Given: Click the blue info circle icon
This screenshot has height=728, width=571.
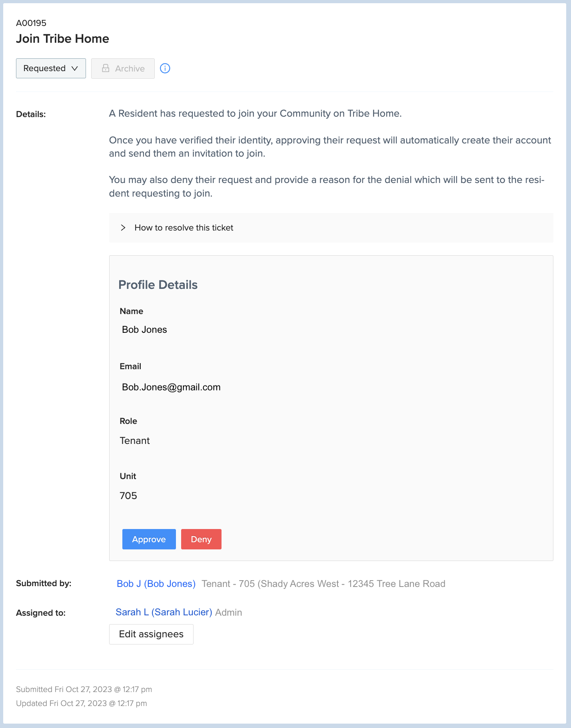Looking at the screenshot, I should point(165,68).
